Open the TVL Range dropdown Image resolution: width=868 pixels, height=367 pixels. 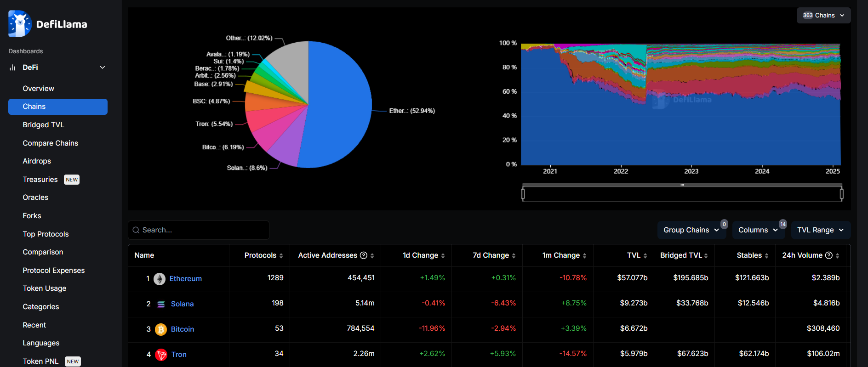pos(821,230)
